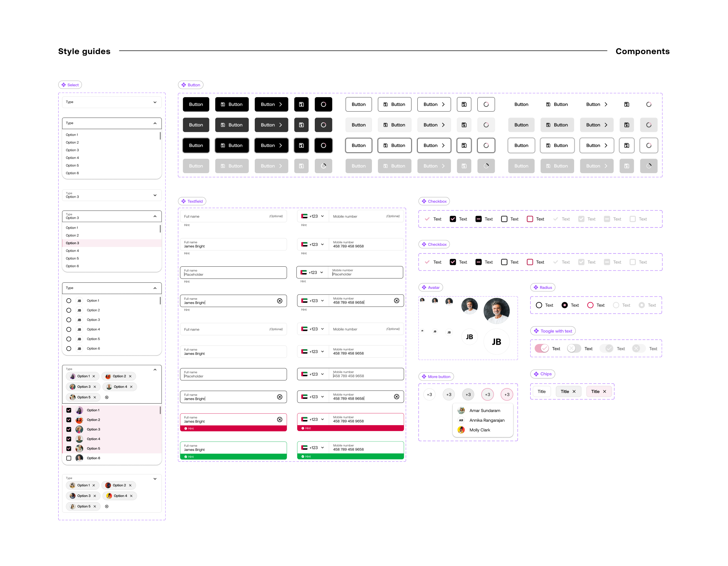Turn off the pink Text toggle
Viewport: 728px width, 566px height.
pyautogui.click(x=541, y=349)
